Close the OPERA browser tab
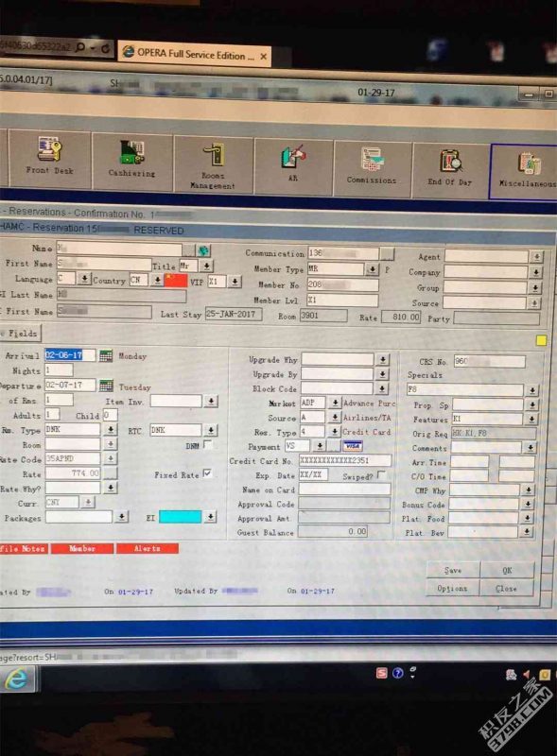The width and height of the screenshot is (557, 756). pos(263,57)
